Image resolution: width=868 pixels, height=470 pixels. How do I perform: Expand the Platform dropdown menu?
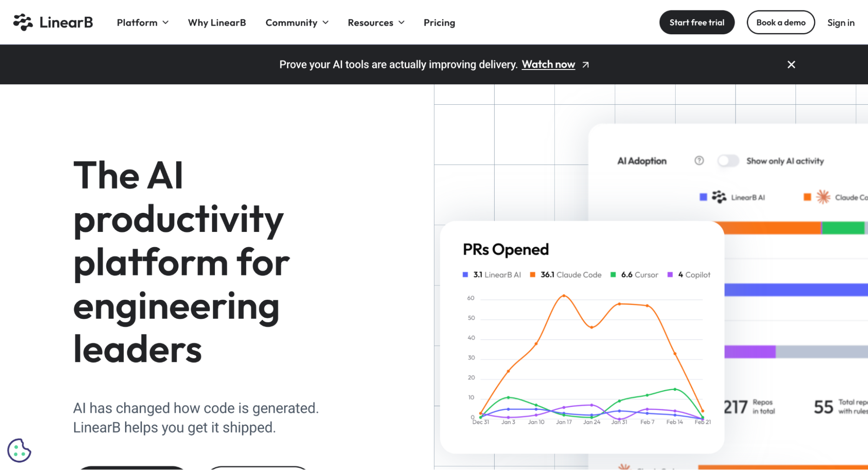click(142, 23)
